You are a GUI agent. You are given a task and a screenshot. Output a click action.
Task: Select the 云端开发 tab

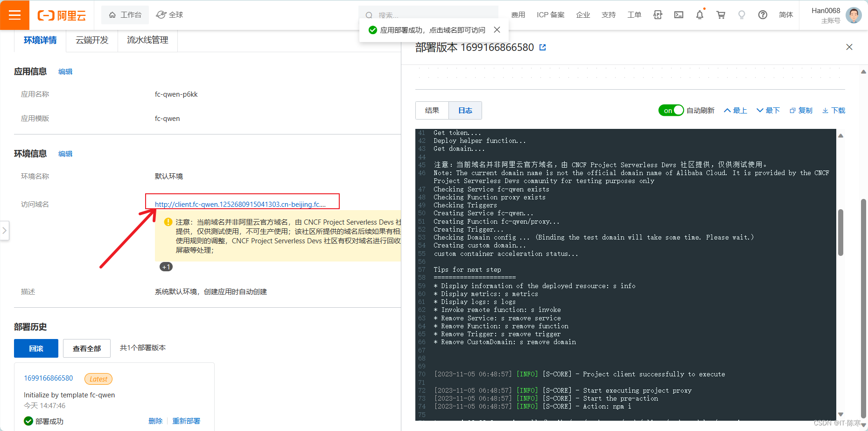(92, 40)
